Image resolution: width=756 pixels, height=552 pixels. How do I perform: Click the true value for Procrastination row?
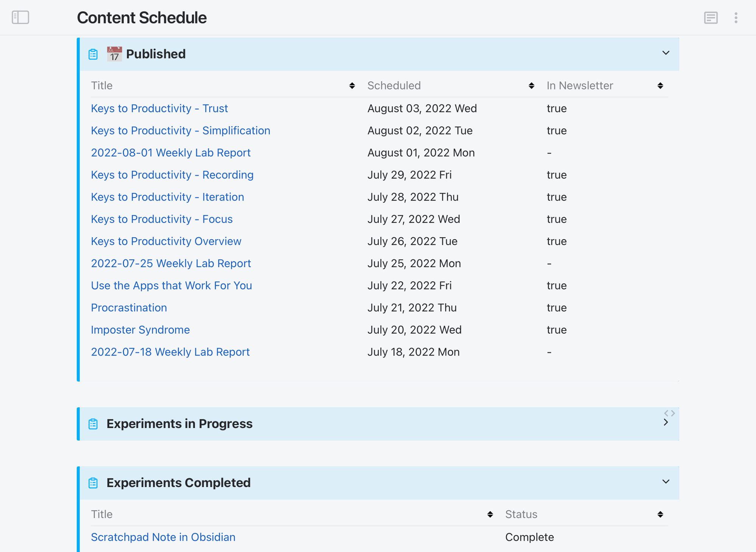pos(557,308)
